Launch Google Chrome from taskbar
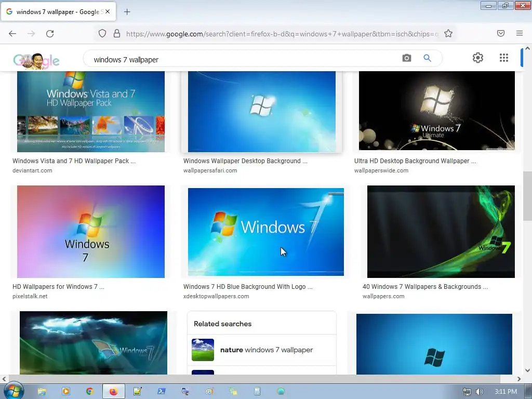The width and height of the screenshot is (532, 399). [x=89, y=391]
